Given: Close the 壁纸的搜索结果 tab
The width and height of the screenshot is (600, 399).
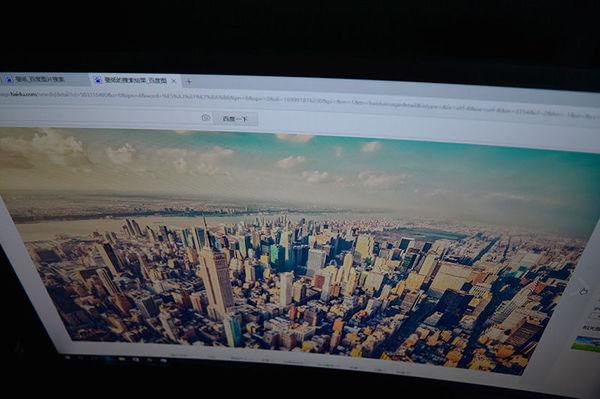Looking at the screenshot, I should (x=174, y=81).
